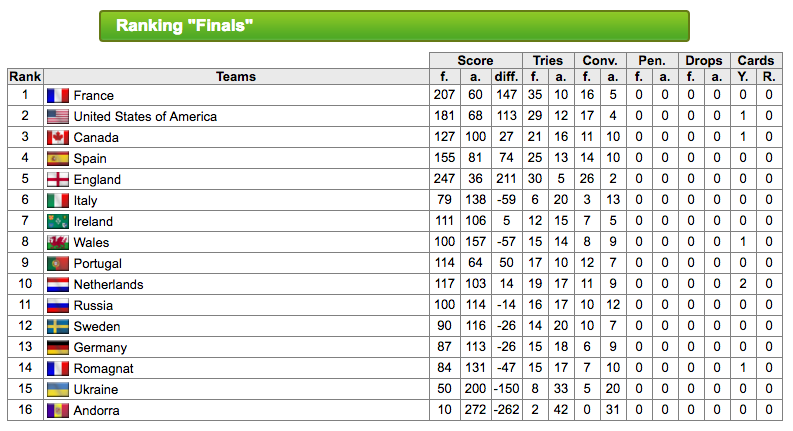Click the Spain flag icon
The height and width of the screenshot is (431, 793).
click(x=57, y=159)
